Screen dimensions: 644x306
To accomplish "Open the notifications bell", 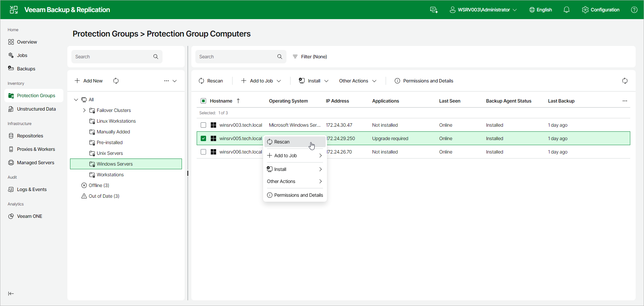I will tap(567, 10).
